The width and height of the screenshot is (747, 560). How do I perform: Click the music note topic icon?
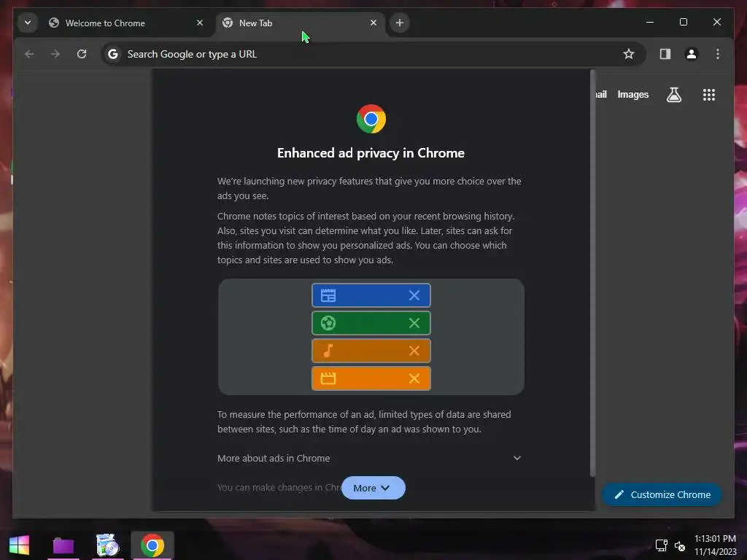tap(328, 351)
